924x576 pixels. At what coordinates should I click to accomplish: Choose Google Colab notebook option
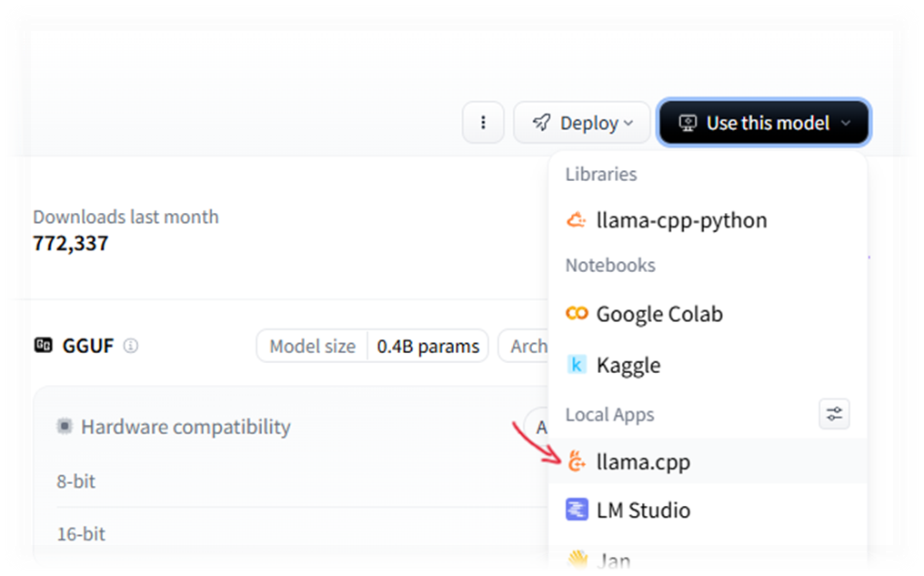coord(659,314)
